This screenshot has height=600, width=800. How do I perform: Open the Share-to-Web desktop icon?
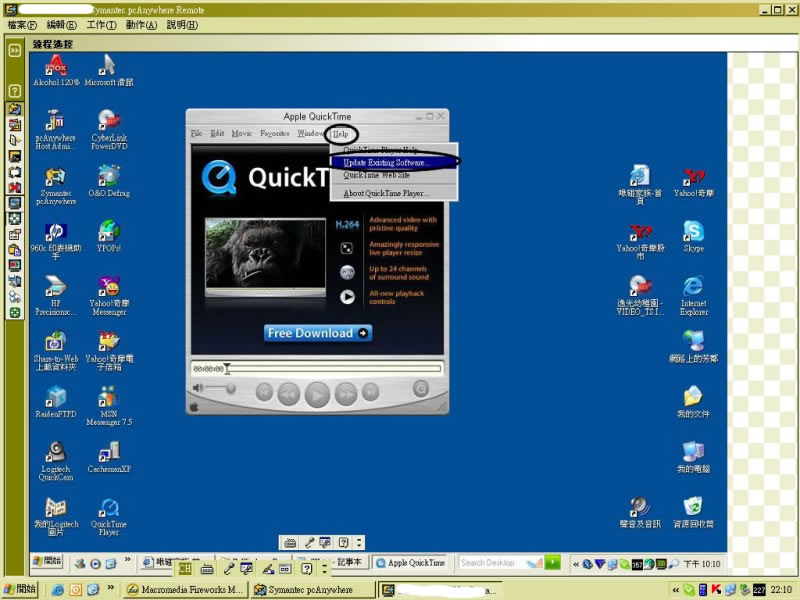click(56, 351)
